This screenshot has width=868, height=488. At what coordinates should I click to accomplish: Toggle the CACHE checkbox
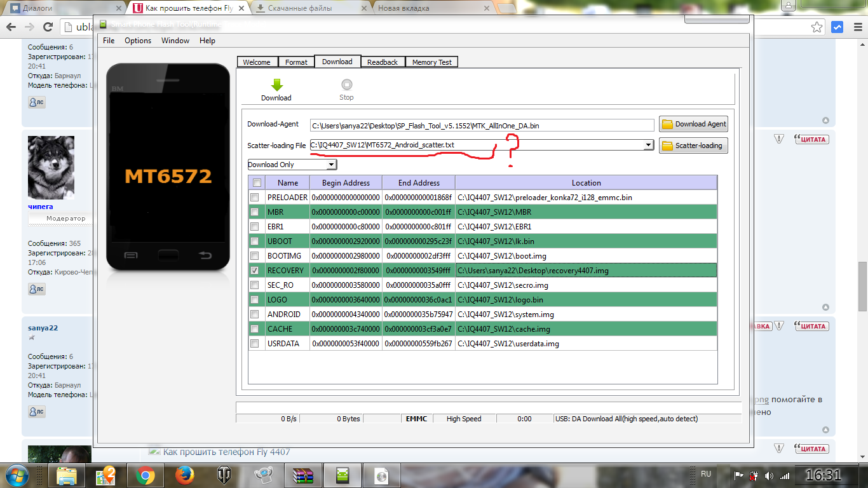click(x=255, y=329)
